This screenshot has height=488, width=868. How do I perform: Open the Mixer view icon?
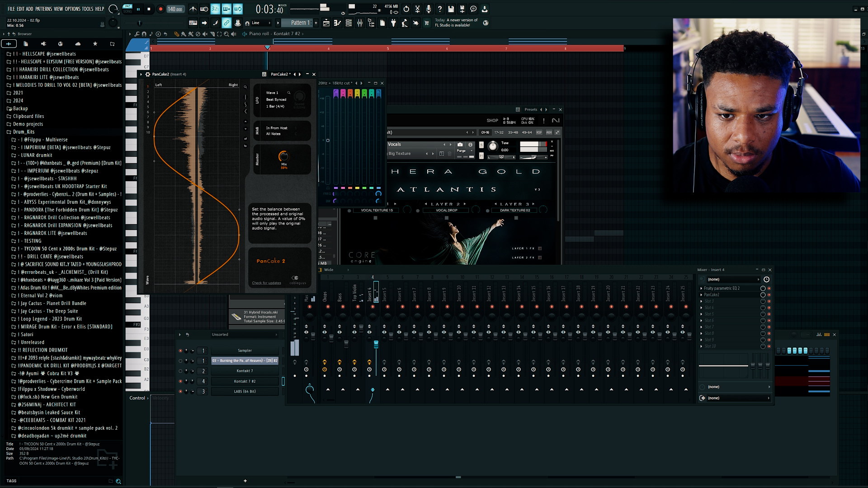point(360,23)
